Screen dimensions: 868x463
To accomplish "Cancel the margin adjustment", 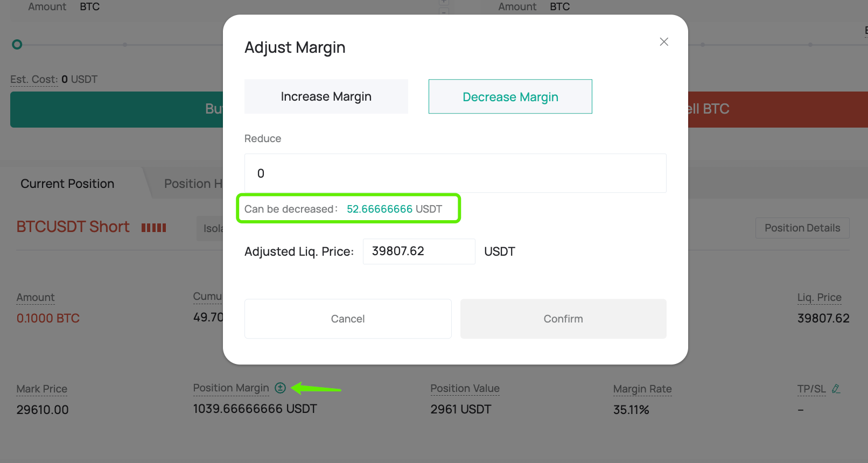I will [x=348, y=319].
